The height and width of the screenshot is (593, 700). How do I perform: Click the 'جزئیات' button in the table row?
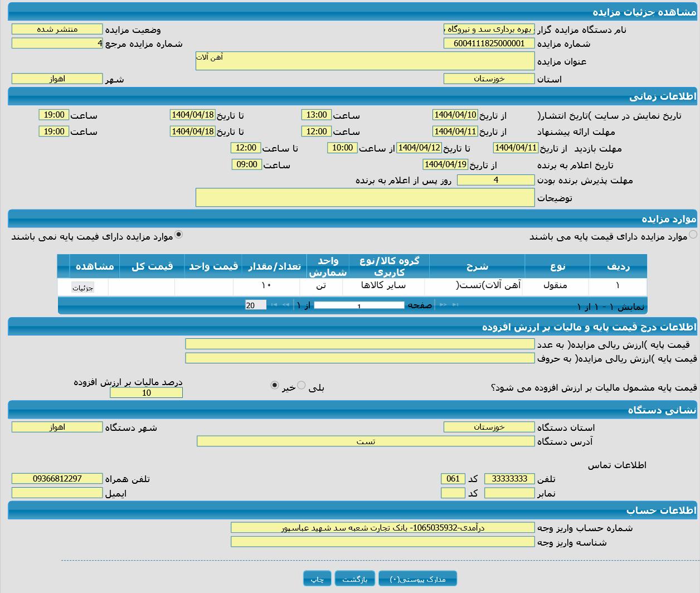[83, 288]
